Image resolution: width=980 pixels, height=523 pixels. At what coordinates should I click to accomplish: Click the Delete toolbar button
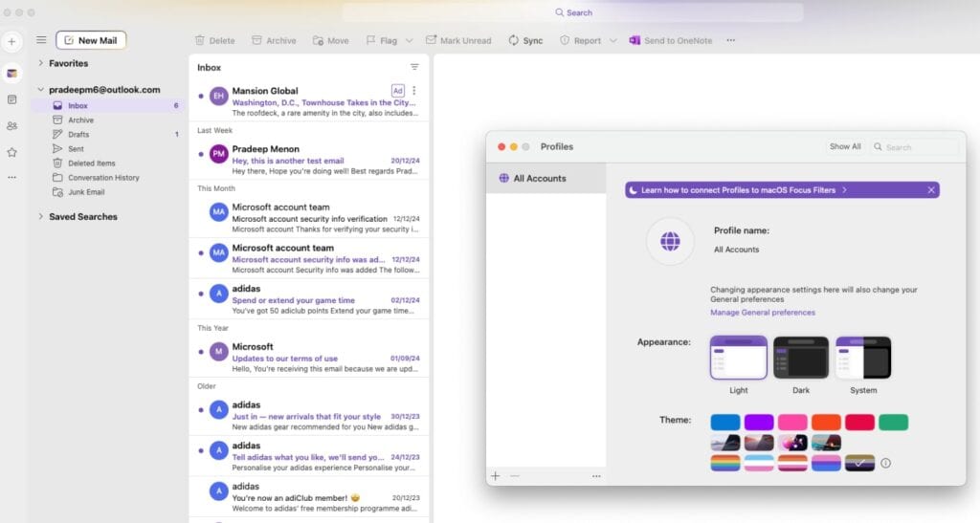(215, 40)
